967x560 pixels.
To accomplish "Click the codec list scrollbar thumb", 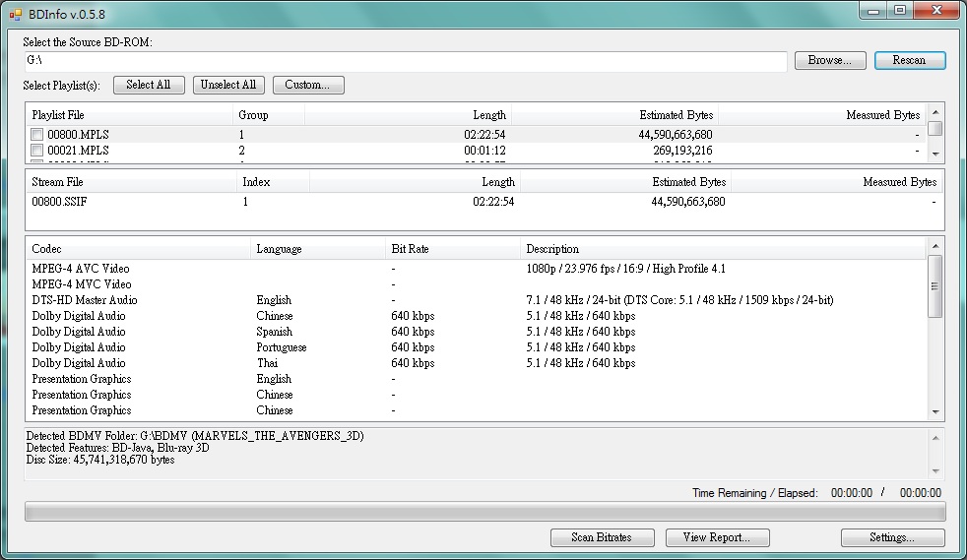I will click(x=935, y=285).
